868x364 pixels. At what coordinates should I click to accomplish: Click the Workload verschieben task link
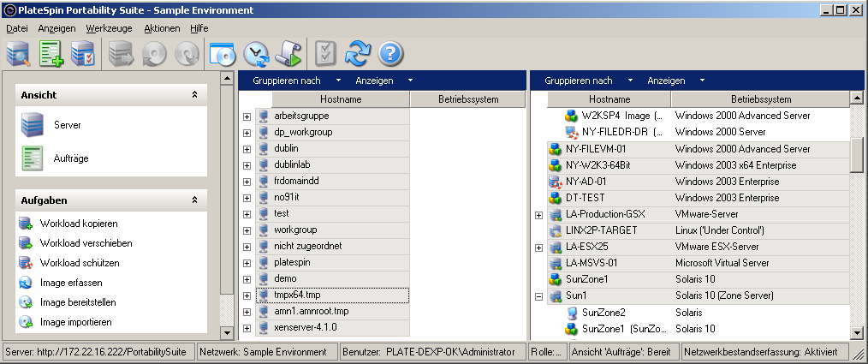(x=86, y=243)
